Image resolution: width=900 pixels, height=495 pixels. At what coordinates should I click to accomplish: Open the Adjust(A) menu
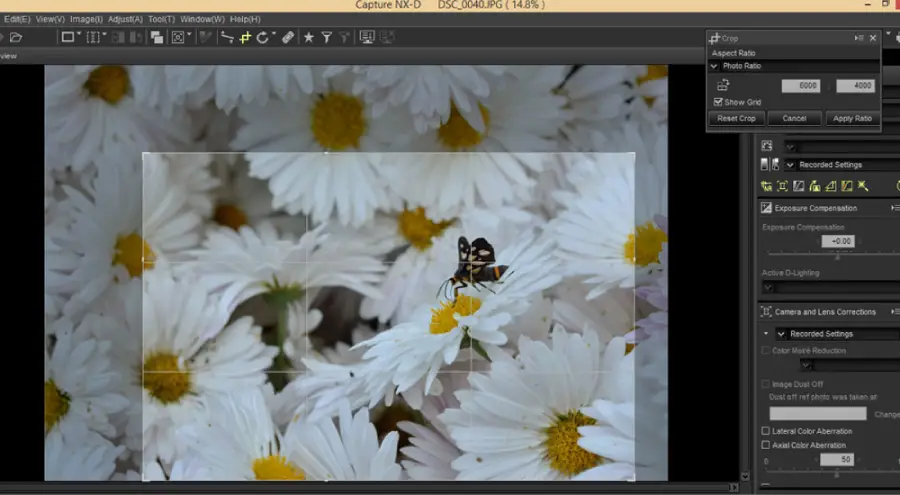coord(125,19)
